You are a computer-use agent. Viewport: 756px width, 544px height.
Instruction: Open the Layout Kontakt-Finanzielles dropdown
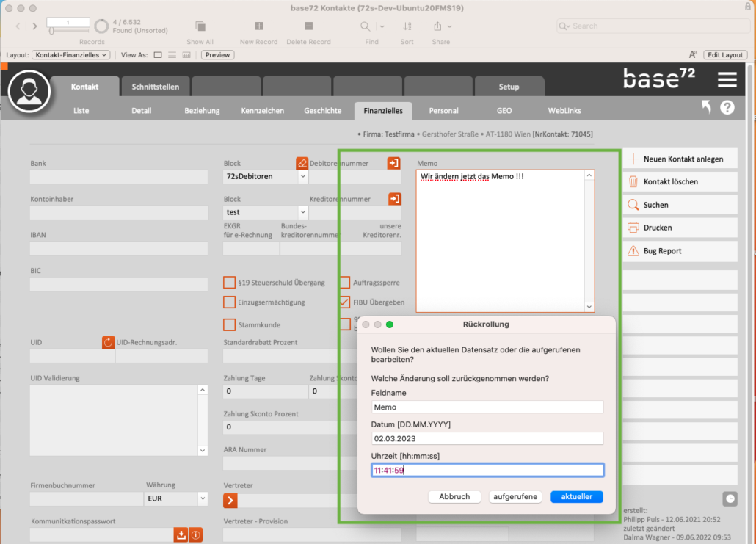pyautogui.click(x=71, y=55)
